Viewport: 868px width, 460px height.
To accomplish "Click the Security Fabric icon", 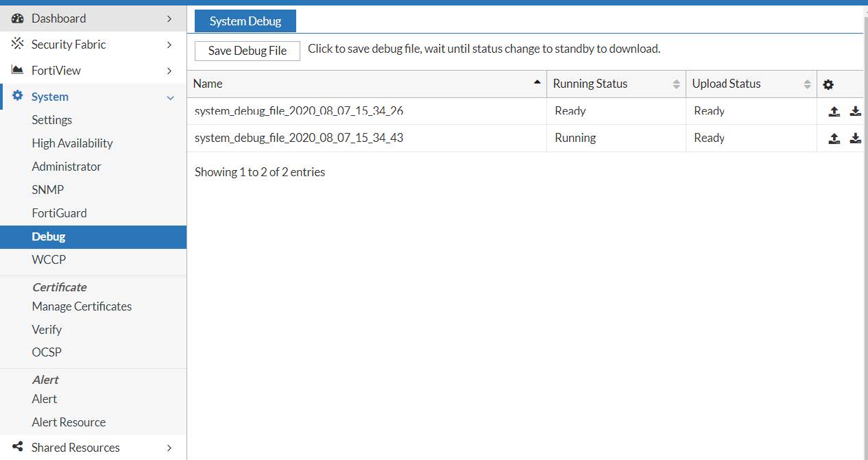I will point(18,44).
